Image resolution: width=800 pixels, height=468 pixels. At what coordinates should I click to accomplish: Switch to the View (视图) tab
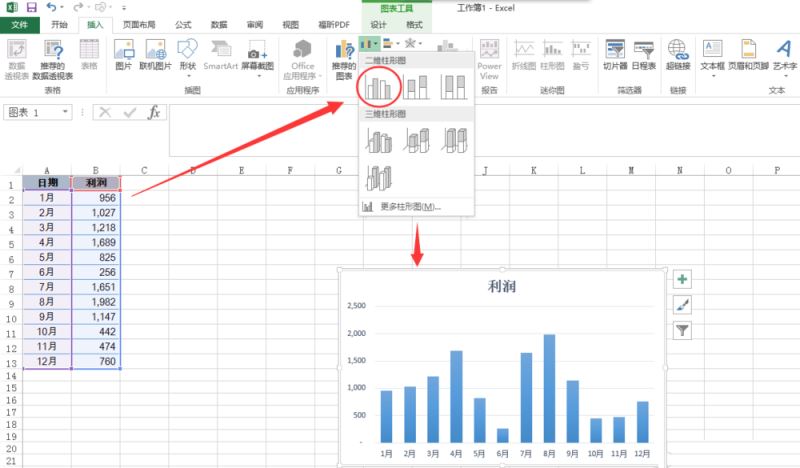290,24
